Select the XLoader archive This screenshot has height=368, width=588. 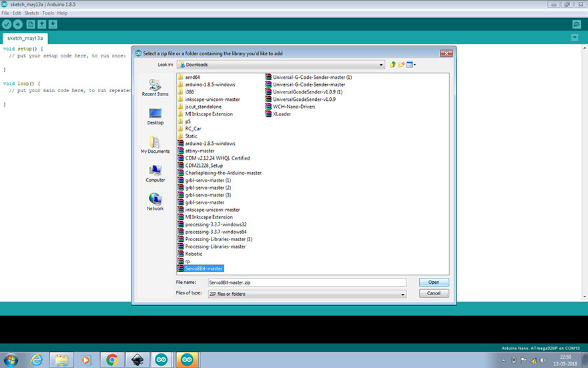[278, 114]
